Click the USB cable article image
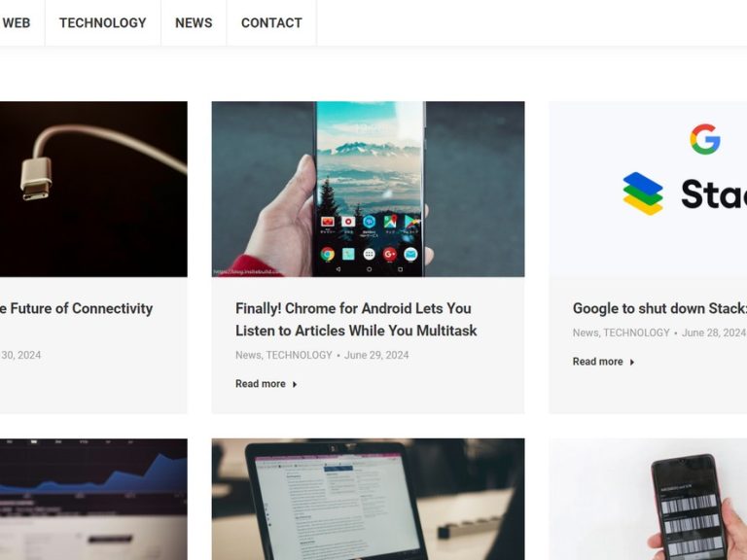Viewport: 747px width, 560px height. pyautogui.click(x=93, y=189)
